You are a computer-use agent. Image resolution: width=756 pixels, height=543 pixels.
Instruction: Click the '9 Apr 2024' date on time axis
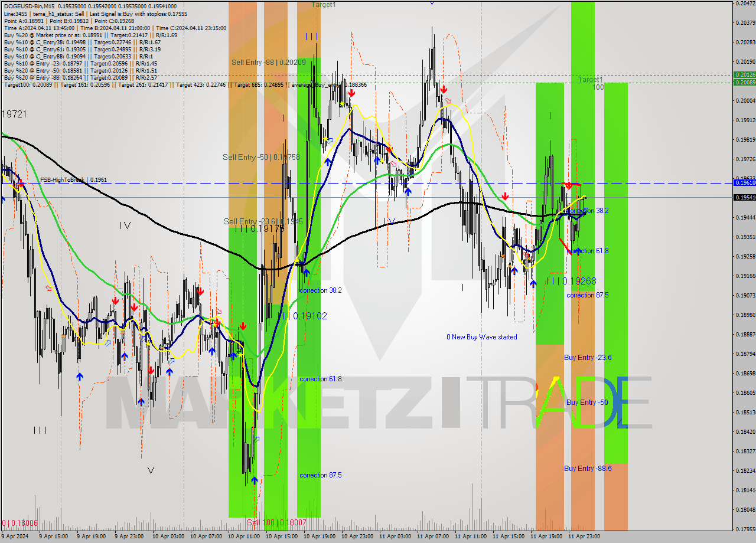(x=15, y=537)
